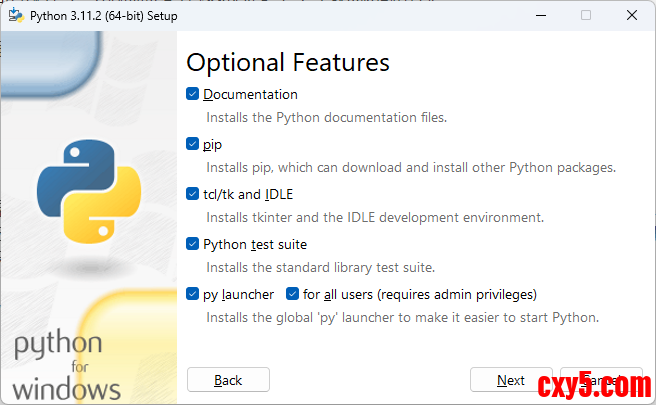Disable the tcl/tk and IDLE checkbox
The width and height of the screenshot is (656, 405).
click(193, 194)
